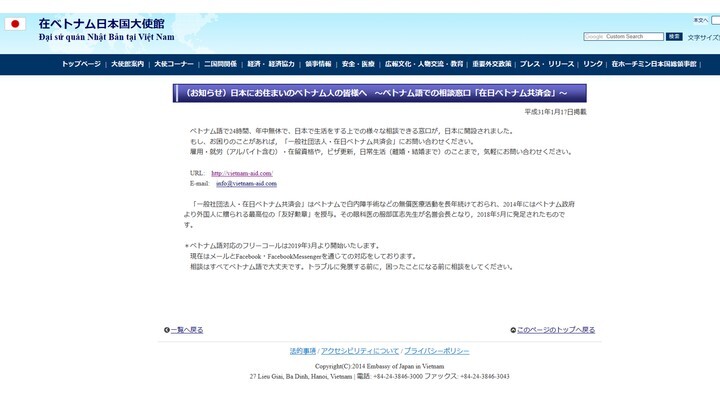720x405 pixels.
Task: Click the phone number +84-24-3846-3000
Action: [398, 376]
